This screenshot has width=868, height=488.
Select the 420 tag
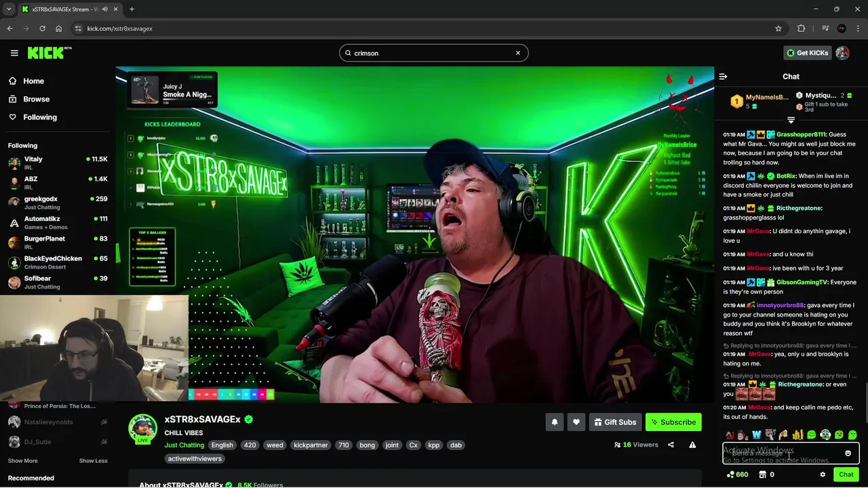pos(250,445)
